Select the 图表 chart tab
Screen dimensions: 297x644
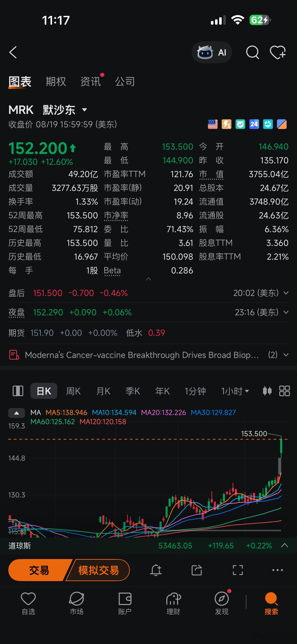[20, 82]
